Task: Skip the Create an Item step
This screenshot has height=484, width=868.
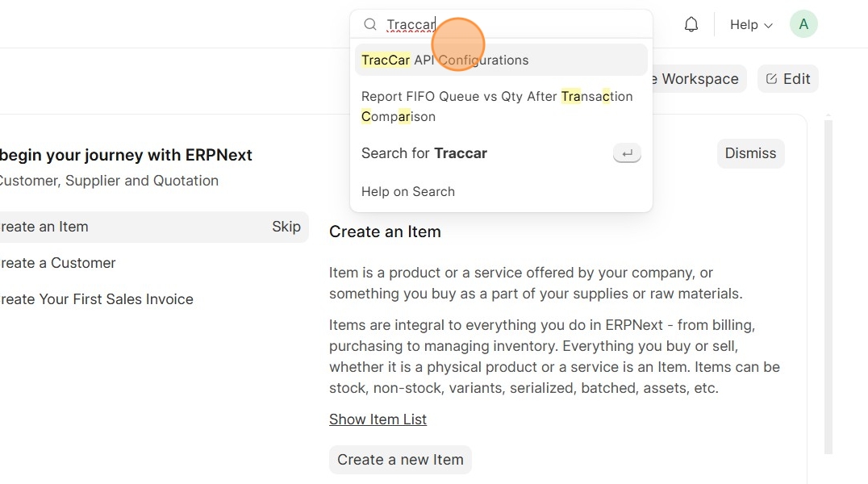Action: 286,227
